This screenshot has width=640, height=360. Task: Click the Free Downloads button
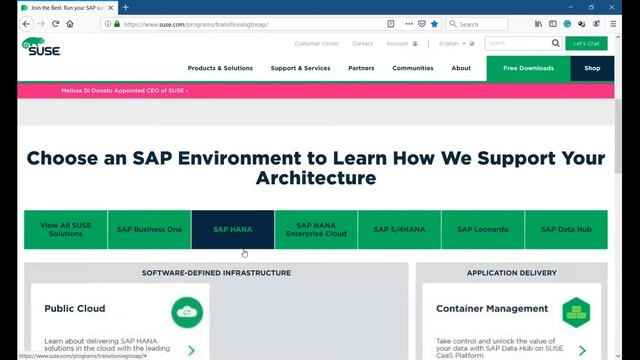(x=528, y=68)
